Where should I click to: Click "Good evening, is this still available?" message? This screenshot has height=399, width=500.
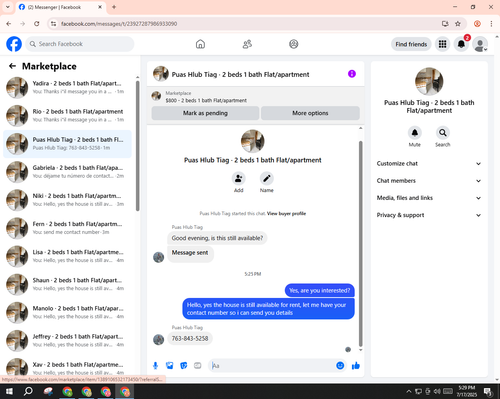(x=217, y=238)
